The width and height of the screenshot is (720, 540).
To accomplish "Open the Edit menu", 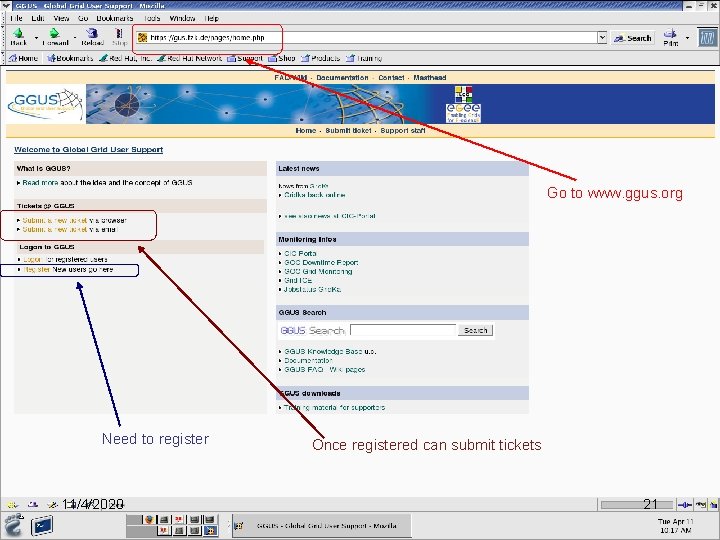I will [x=38, y=18].
